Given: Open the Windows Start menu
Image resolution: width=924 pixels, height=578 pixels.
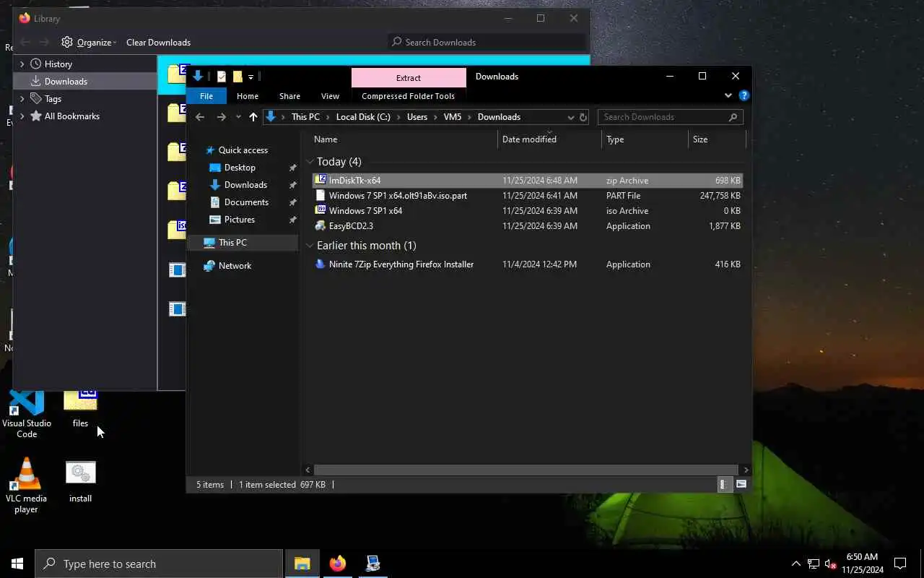Looking at the screenshot, I should (x=17, y=564).
